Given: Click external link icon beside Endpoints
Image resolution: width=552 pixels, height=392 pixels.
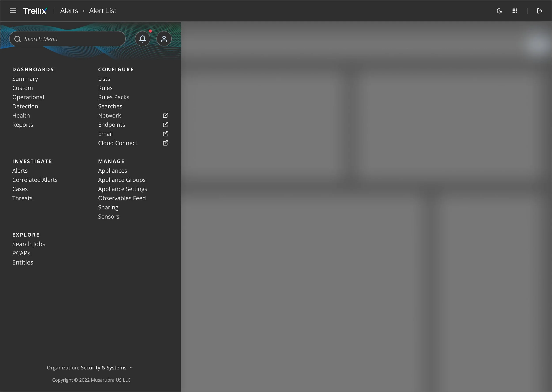Looking at the screenshot, I should 165,125.
